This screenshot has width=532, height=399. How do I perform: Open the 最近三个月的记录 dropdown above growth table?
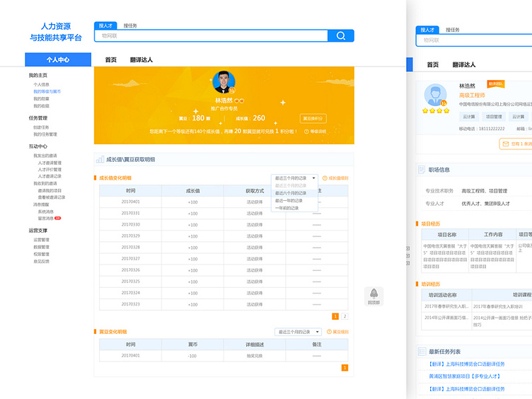coord(294,178)
